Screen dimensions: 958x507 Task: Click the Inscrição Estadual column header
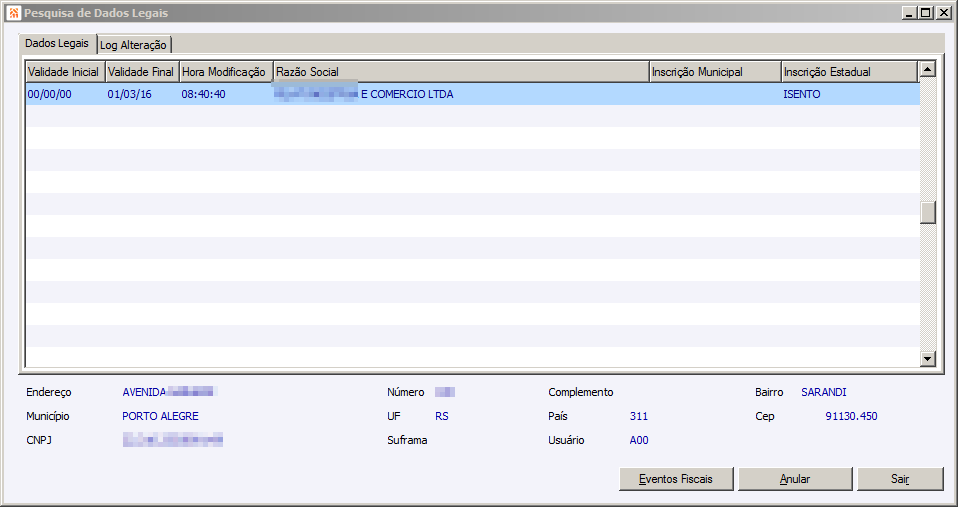[x=849, y=71]
